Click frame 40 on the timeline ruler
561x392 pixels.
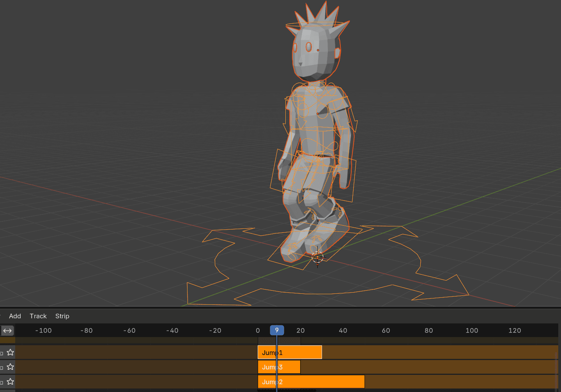(343, 330)
